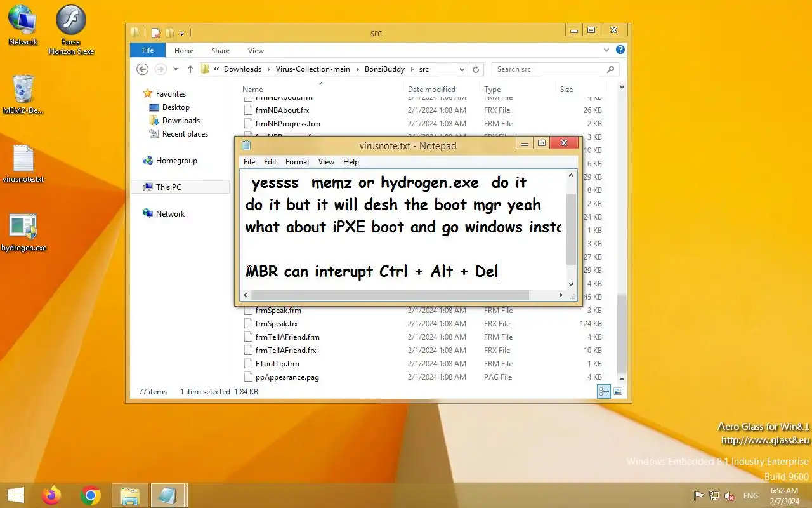Expand the Explorer ribbon chevron
This screenshot has height=508, width=812.
click(x=607, y=50)
